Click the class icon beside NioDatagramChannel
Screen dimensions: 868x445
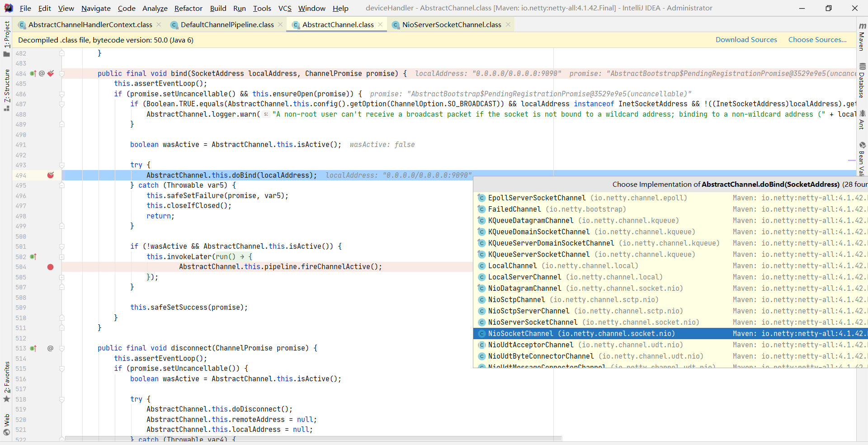(x=481, y=288)
